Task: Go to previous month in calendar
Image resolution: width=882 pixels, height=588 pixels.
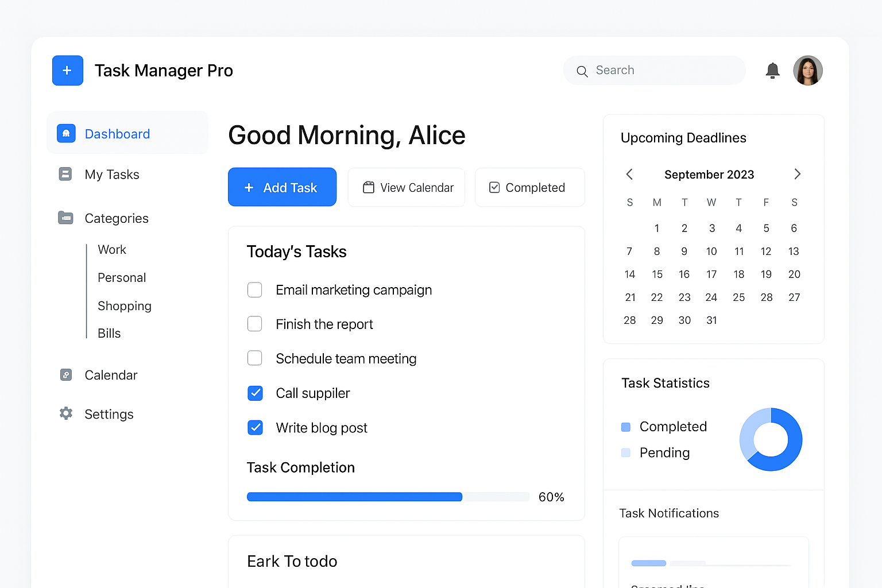Action: pos(629,174)
